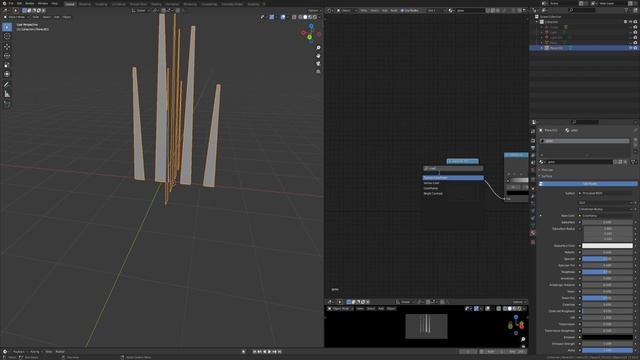Viewport: 640px width, 360px height.
Task: Click the viewport pan hand icon
Action: 318,56
